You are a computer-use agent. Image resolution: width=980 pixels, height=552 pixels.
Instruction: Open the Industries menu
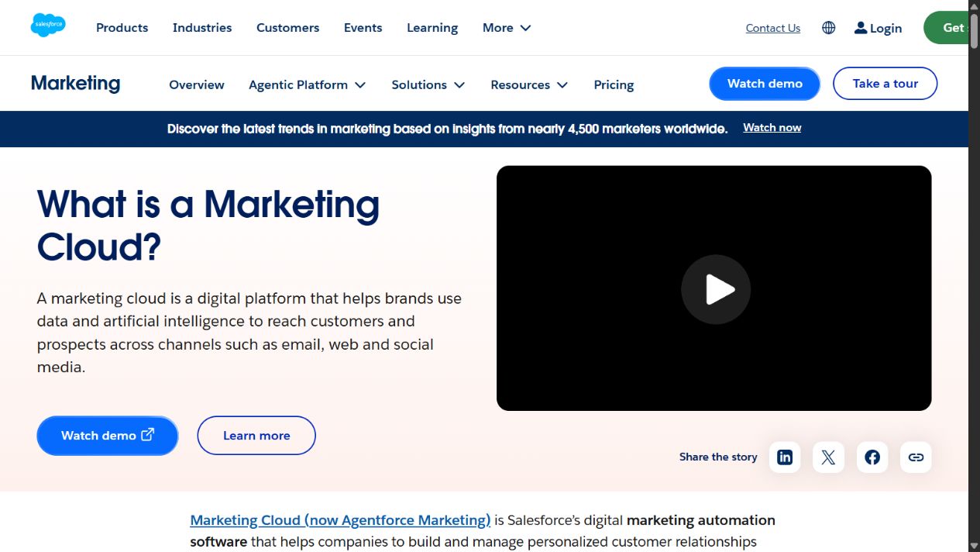click(202, 28)
